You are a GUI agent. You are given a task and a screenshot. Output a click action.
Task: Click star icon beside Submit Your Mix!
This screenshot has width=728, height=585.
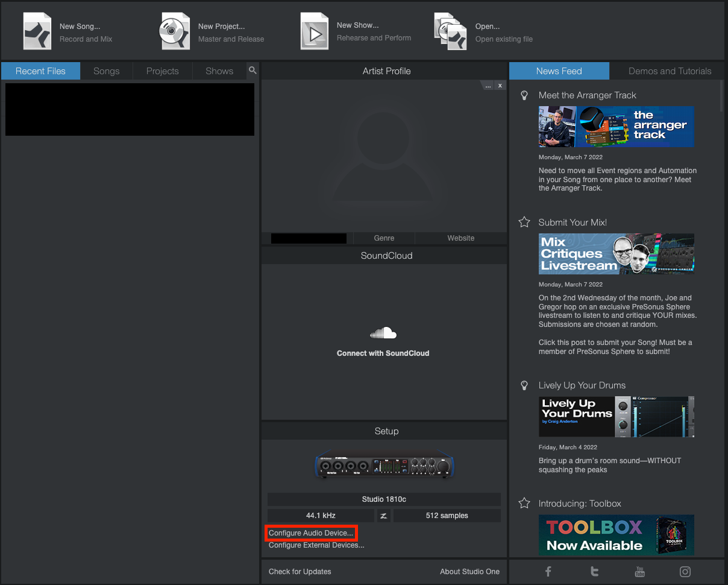pyautogui.click(x=524, y=223)
